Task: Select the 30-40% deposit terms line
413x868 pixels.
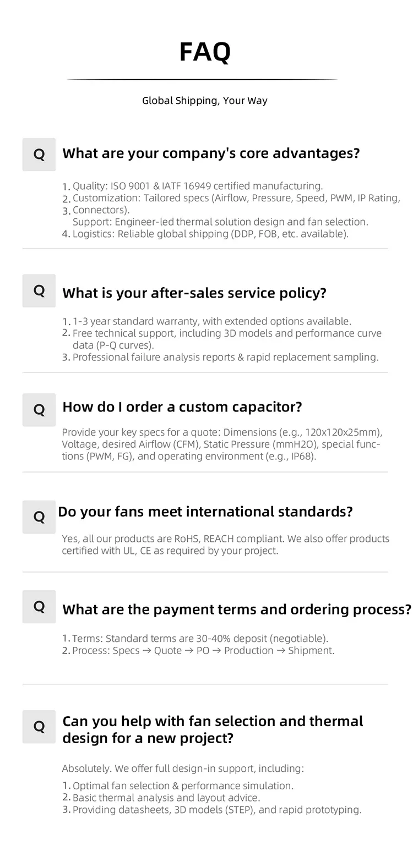Action: (200, 639)
